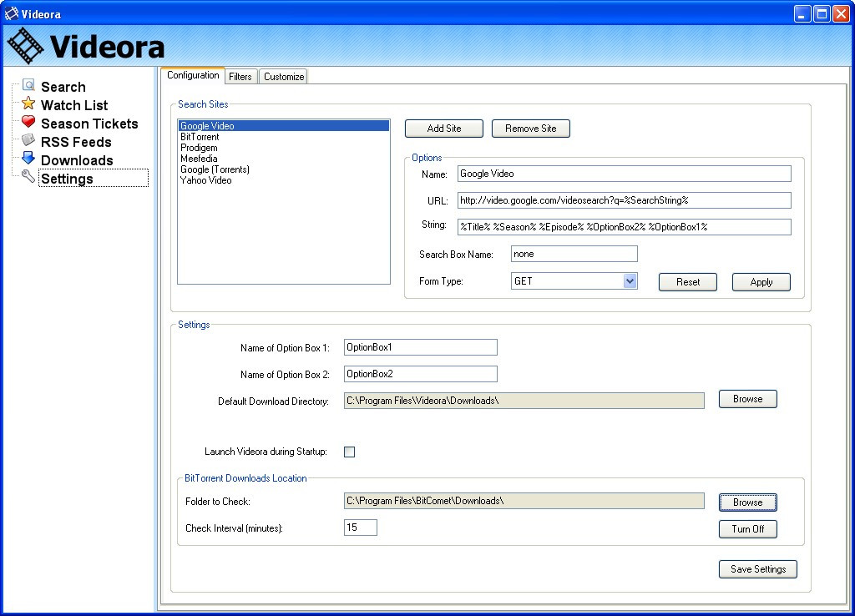Select Meefedia in search sites list
This screenshot has width=855, height=616.
pyautogui.click(x=284, y=159)
